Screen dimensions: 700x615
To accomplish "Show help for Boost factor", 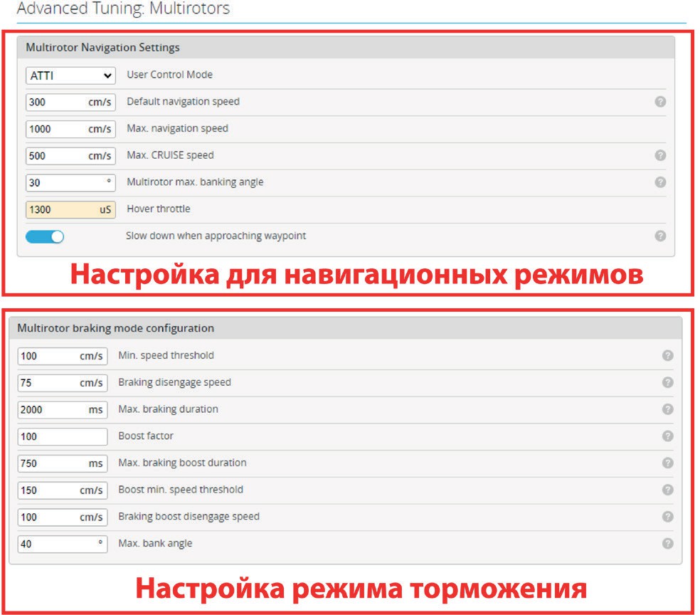I will [x=667, y=436].
